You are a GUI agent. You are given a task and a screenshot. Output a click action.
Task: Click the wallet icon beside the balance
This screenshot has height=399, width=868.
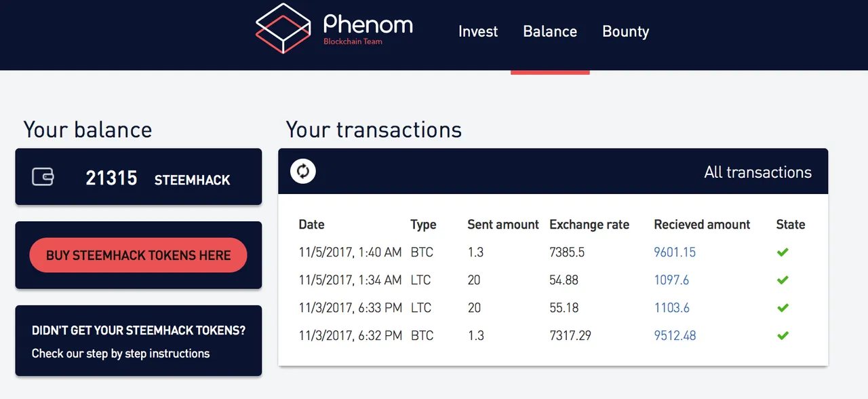tap(43, 177)
